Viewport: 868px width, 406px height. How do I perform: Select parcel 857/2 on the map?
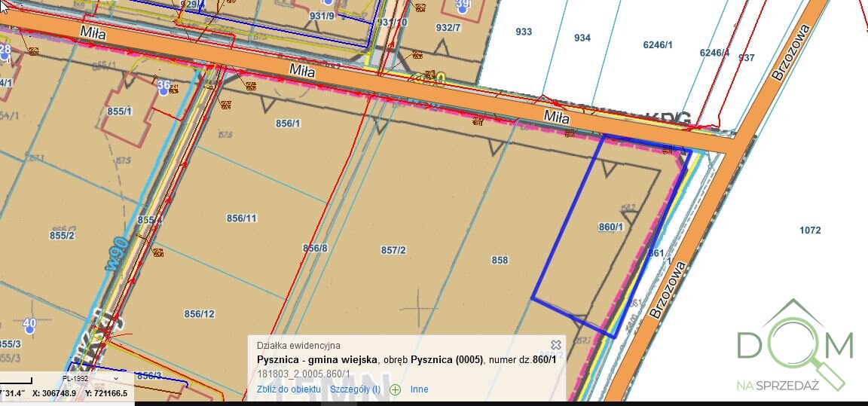393,250
